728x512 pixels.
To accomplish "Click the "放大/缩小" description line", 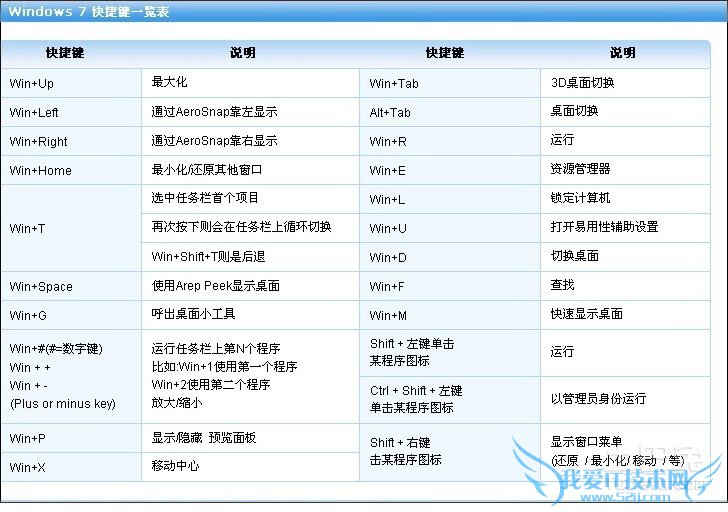I will point(177,402).
